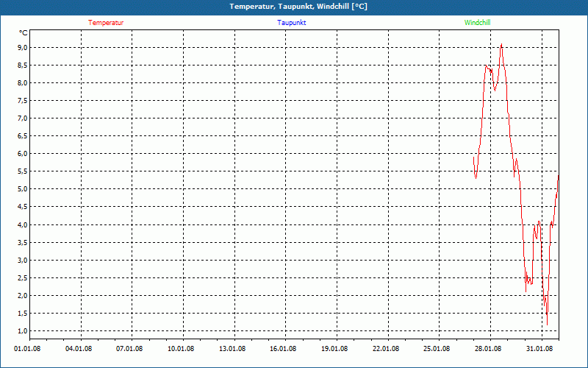
Task: Click the 19.01.08 date label
Action: click(x=334, y=348)
